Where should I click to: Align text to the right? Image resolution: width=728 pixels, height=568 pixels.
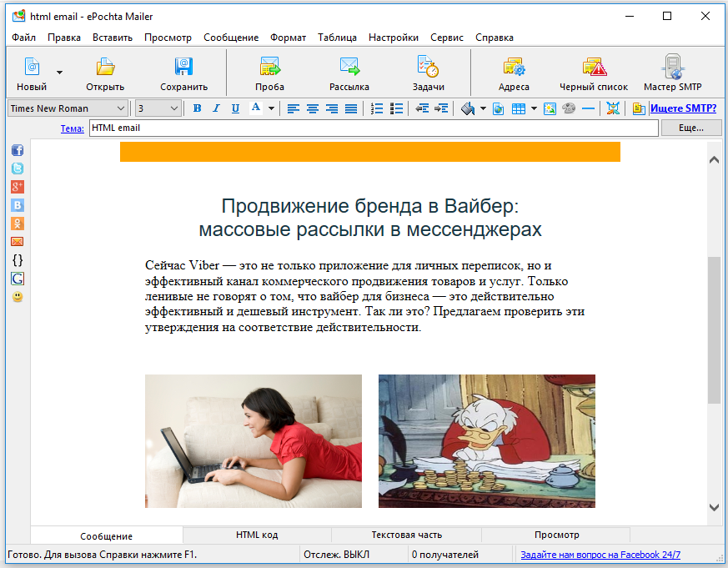click(332, 108)
